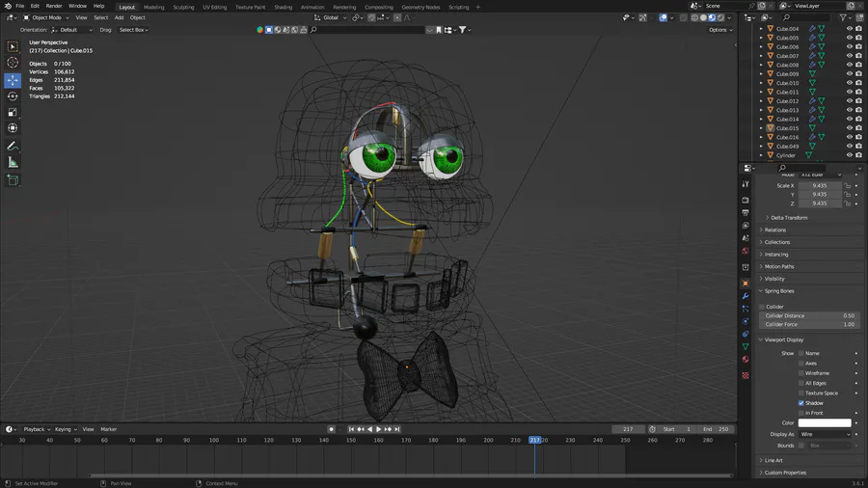Open the Tool properties tab
Image resolution: width=868 pixels, height=488 pixels.
coord(746,183)
